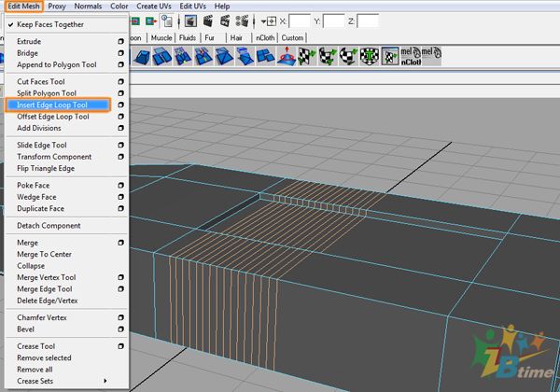Click the IPR render clapperboard icon
The height and width of the screenshot is (392, 560).
225,21
